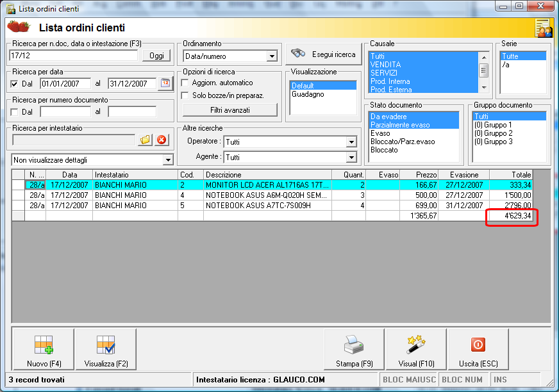Click the Ricerca per intestatario field
The width and height of the screenshot is (559, 392).
(x=74, y=140)
